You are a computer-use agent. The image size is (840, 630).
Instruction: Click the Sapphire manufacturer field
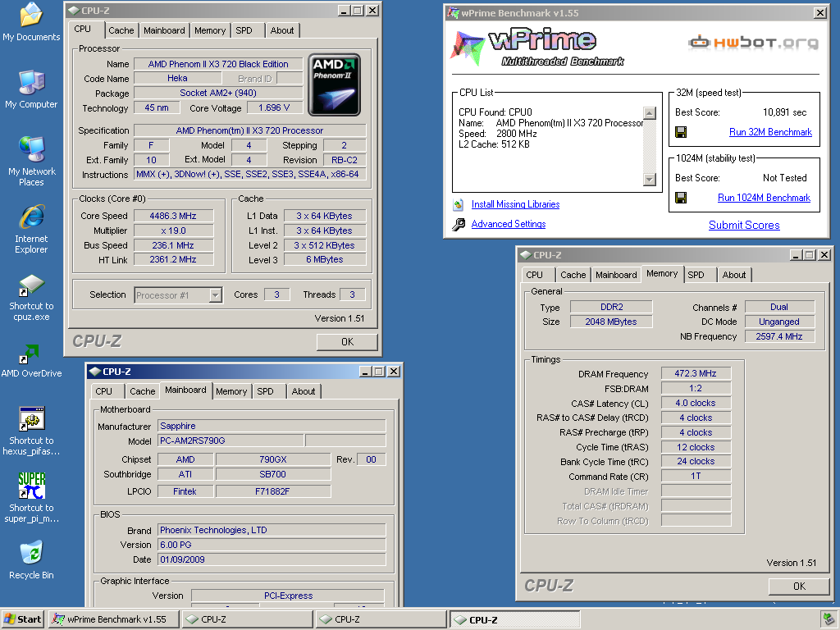272,426
